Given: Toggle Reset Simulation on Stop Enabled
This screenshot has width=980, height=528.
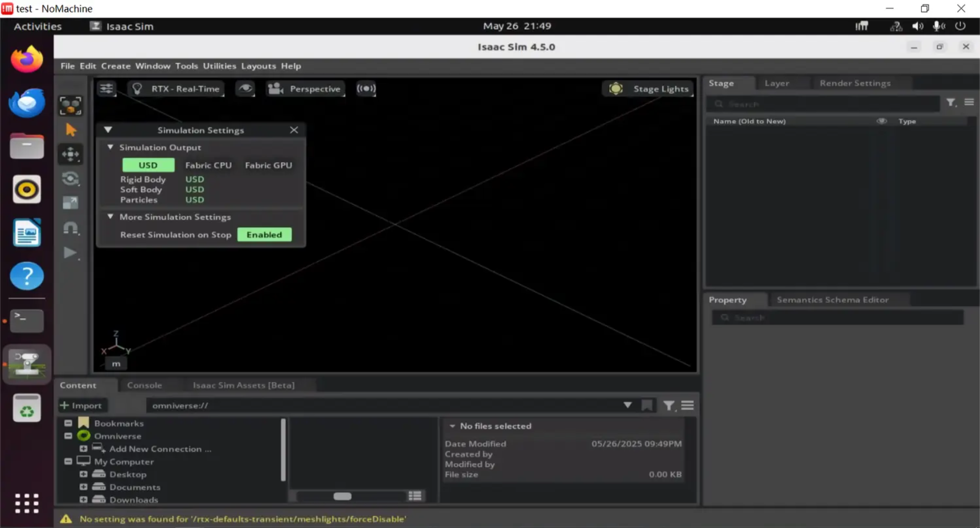Looking at the screenshot, I should (x=264, y=235).
